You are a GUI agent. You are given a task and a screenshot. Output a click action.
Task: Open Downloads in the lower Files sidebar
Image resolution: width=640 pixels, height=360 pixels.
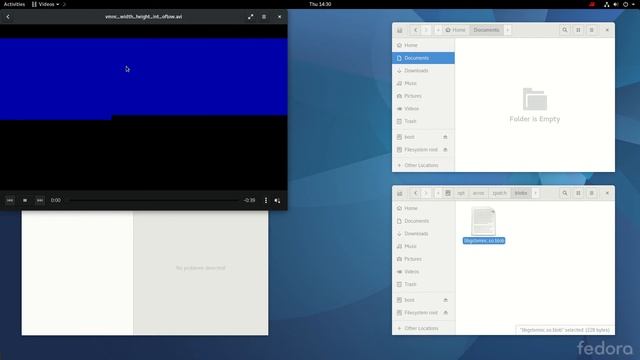click(x=423, y=233)
